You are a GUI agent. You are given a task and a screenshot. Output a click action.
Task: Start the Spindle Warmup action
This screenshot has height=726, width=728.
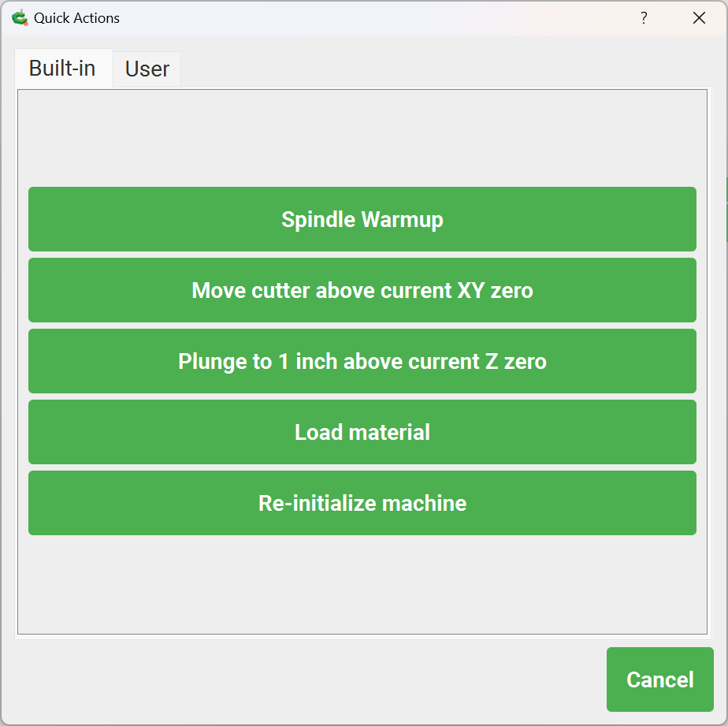362,219
